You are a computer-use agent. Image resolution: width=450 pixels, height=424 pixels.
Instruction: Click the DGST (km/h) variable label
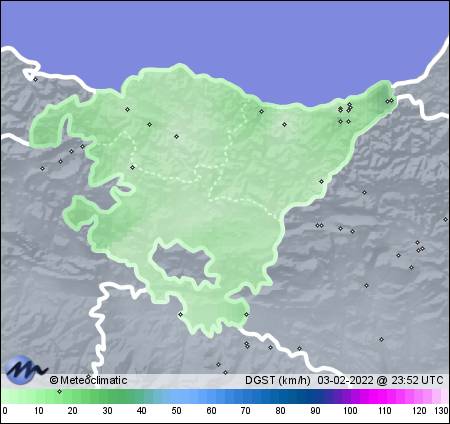pyautogui.click(x=278, y=380)
